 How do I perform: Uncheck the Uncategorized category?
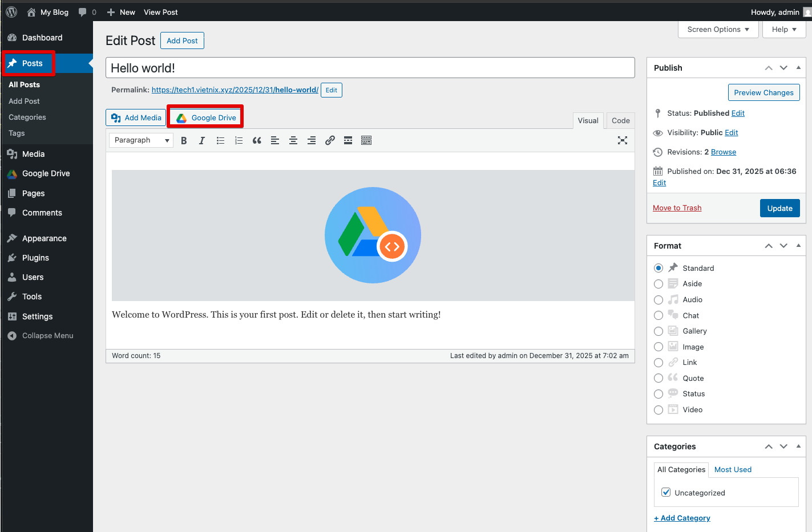[x=666, y=492]
